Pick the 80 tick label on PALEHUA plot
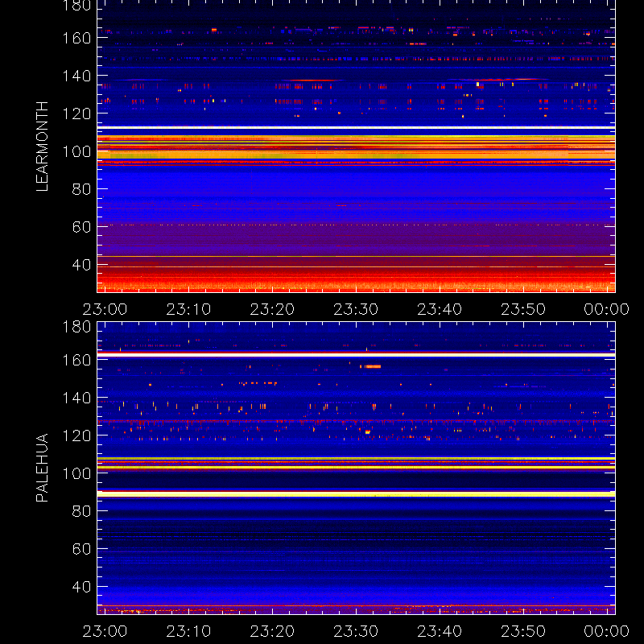 pos(81,511)
